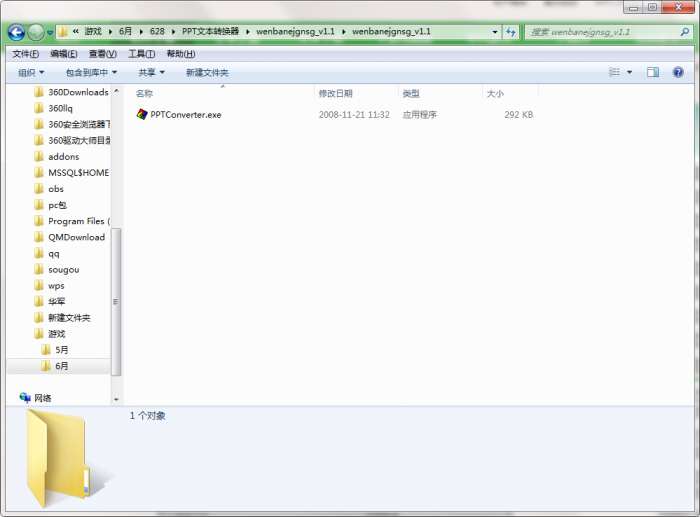
Task: Select the 5月 subfolder in tree
Action: tap(55, 350)
